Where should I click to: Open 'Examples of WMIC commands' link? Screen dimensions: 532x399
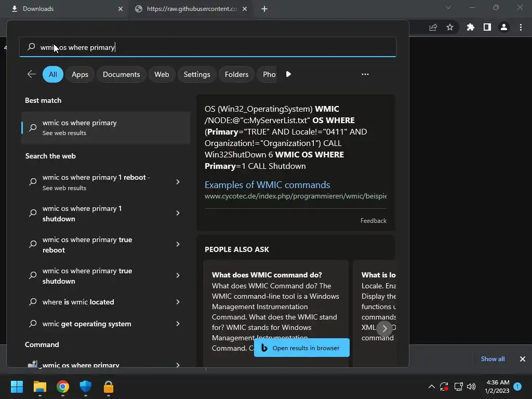[267, 184]
